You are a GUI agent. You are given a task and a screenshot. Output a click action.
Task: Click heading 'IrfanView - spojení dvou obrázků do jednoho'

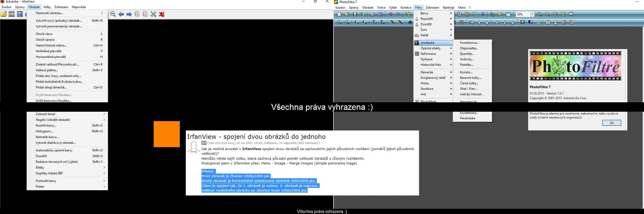[256, 136]
